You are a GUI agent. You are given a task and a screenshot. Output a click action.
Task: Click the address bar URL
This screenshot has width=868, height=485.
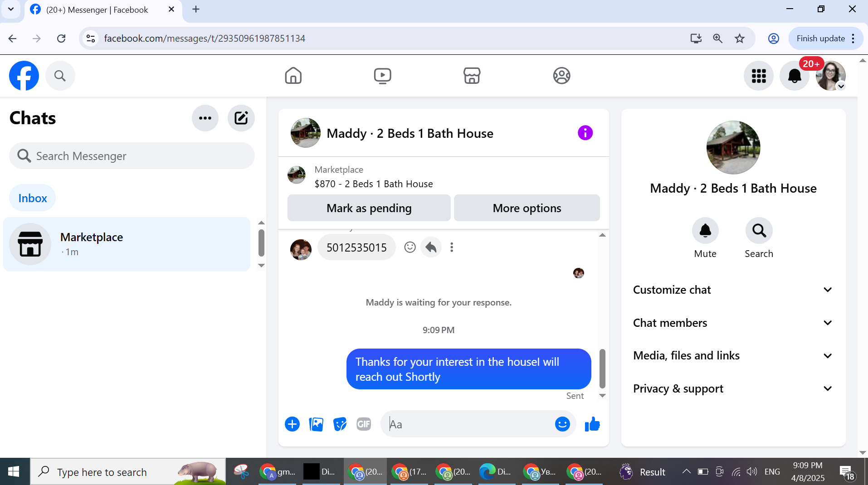pyautogui.click(x=205, y=39)
